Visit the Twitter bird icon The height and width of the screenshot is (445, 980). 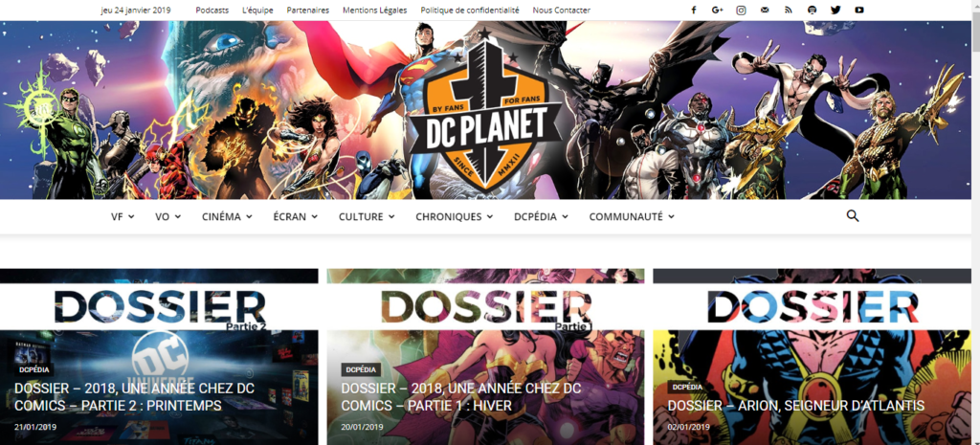point(835,10)
